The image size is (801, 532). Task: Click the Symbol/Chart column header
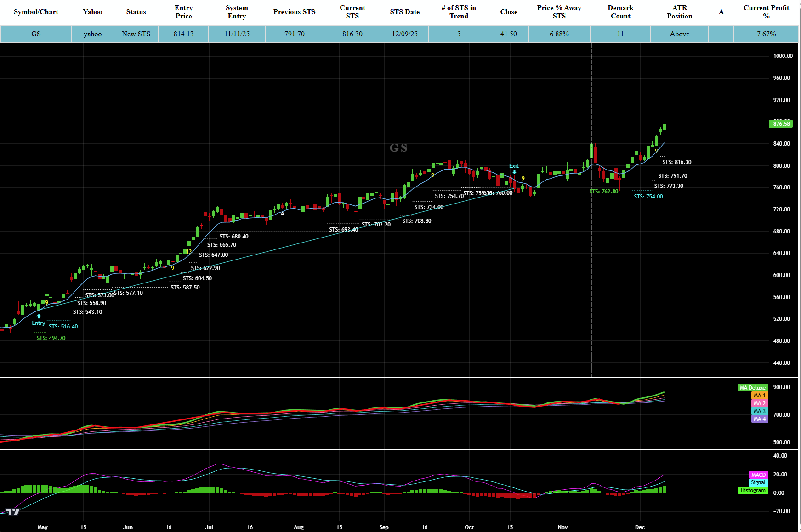(36, 12)
